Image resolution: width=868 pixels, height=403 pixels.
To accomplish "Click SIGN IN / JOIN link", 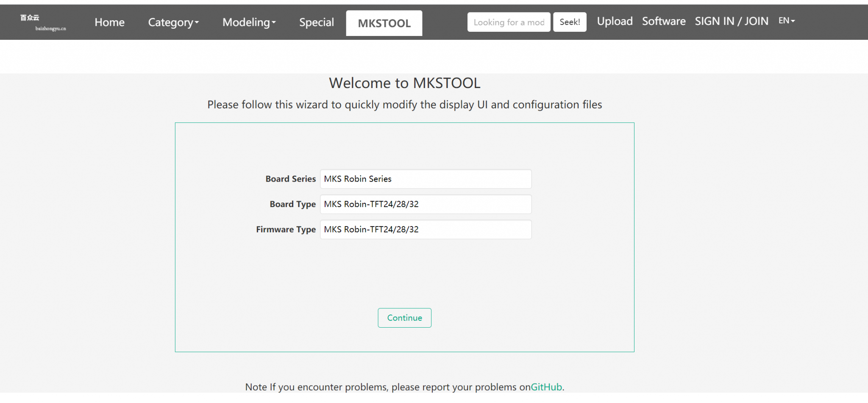I will [732, 21].
